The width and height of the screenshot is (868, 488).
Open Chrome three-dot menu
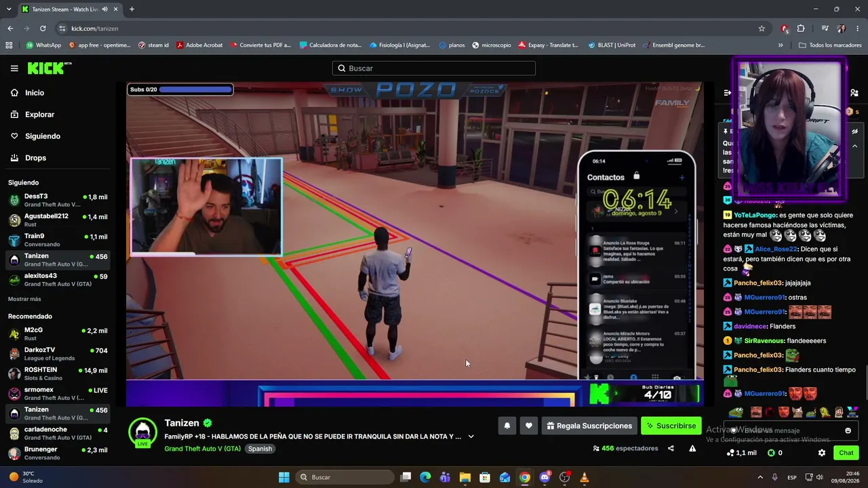pos(858,28)
